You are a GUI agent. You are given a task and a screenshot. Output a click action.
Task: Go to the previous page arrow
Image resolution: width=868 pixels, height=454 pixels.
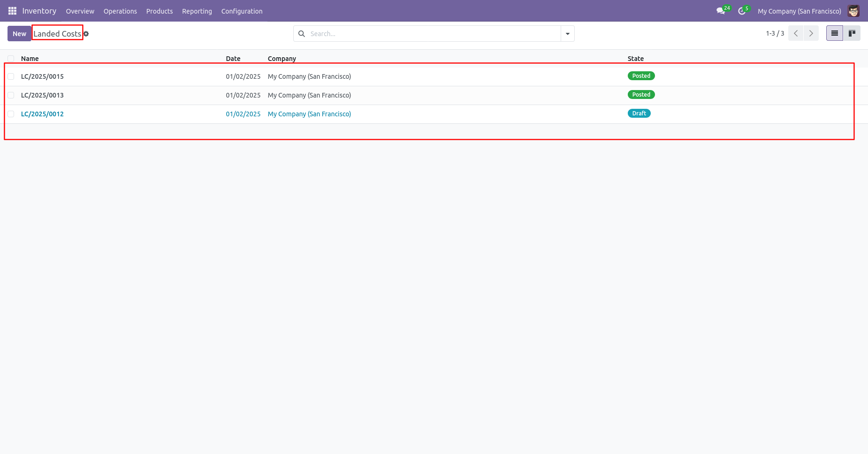[x=796, y=33]
